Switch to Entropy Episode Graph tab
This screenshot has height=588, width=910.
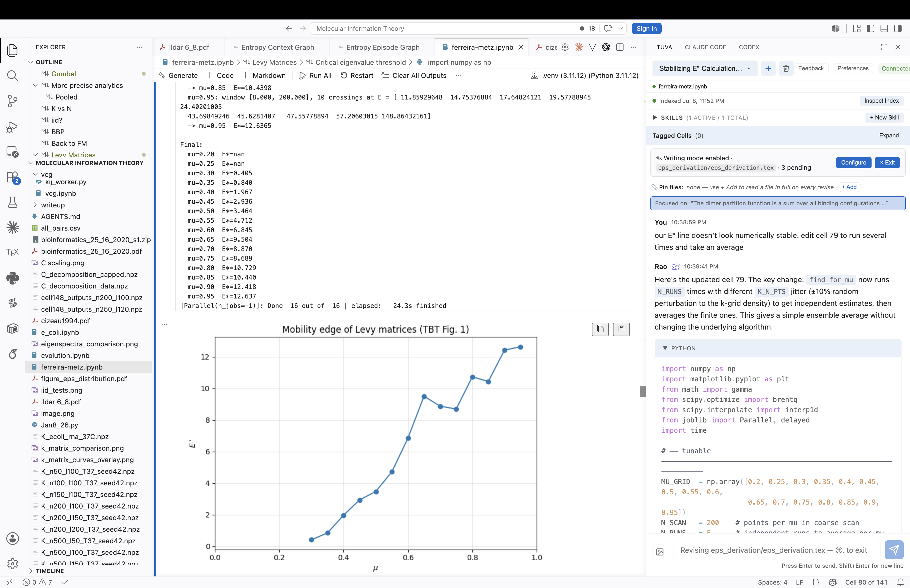pyautogui.click(x=382, y=47)
